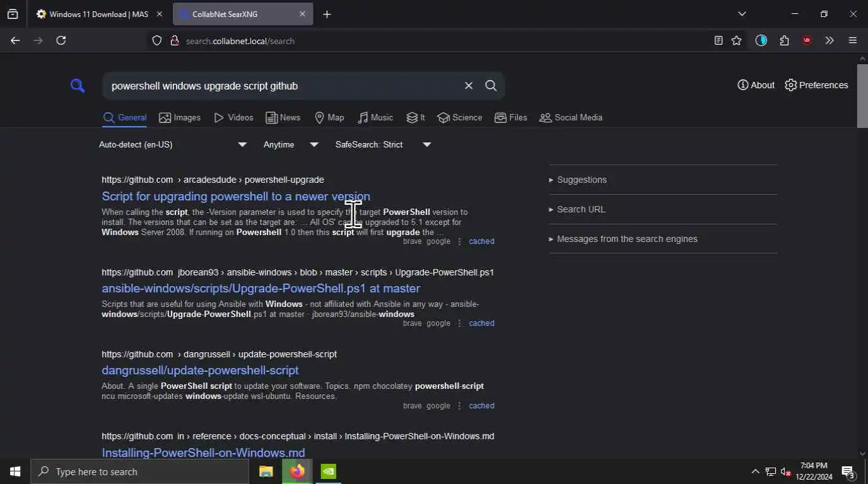Close the Windows 11 Download tab
The image size is (868, 484).
click(159, 14)
